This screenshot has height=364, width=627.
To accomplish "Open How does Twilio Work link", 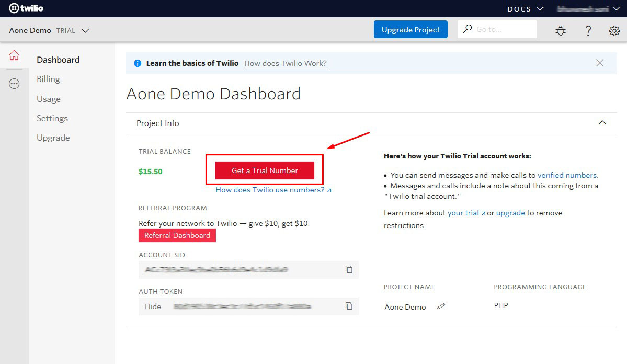I will coord(286,63).
